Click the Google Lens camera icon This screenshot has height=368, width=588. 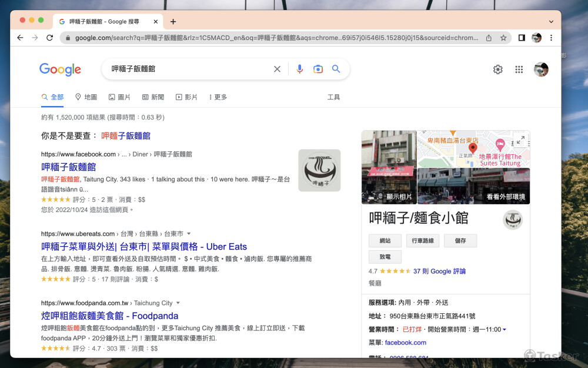pyautogui.click(x=318, y=69)
